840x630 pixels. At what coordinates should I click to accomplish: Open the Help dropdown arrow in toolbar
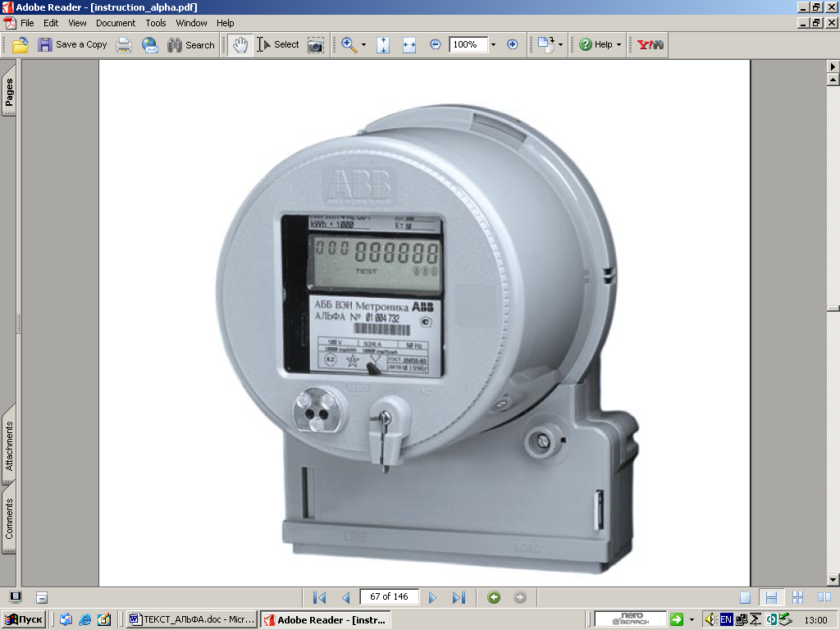coord(619,45)
